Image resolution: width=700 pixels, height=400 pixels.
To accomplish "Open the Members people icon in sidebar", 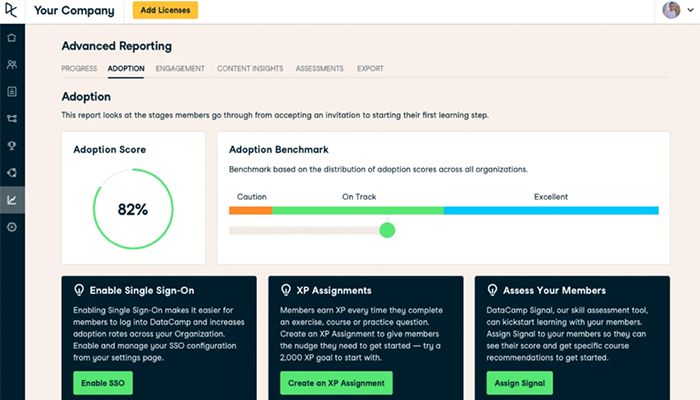I will pyautogui.click(x=12, y=65).
